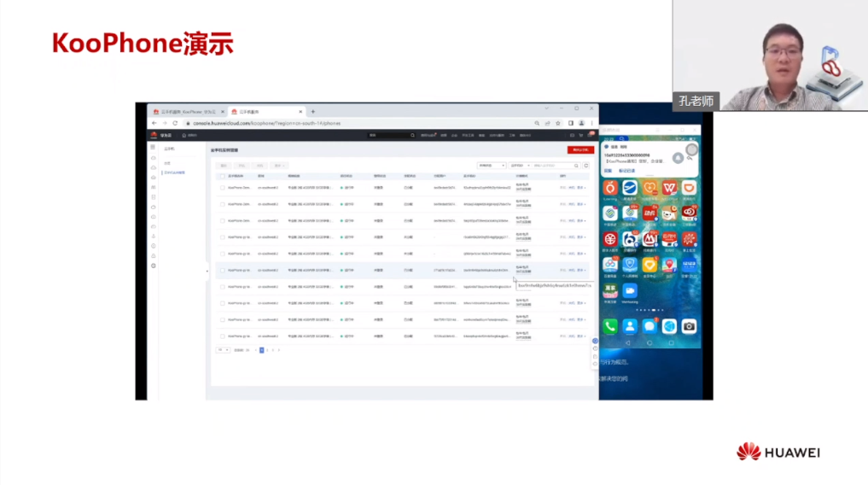This screenshot has height=485, width=868.
Task: Go to page 2 of instance list
Action: point(267,350)
